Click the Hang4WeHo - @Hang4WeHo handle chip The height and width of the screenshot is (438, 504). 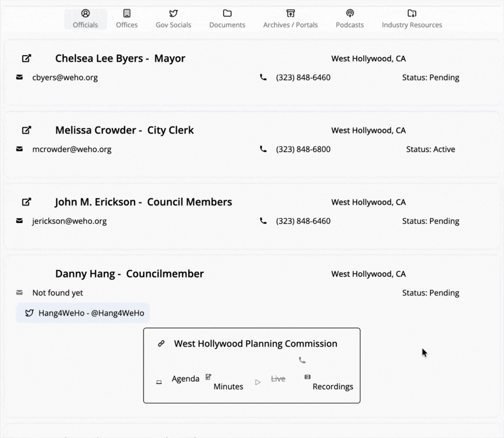91,313
